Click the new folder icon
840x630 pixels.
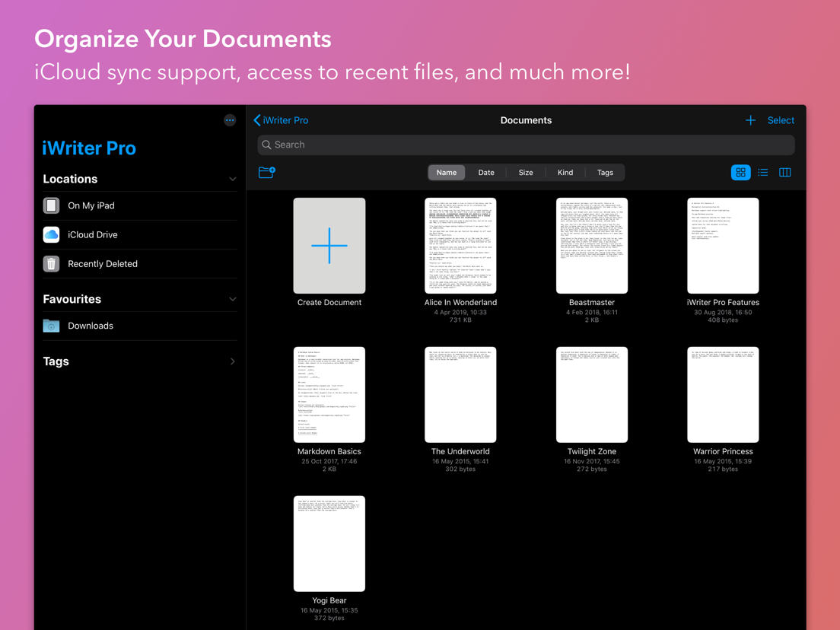pyautogui.click(x=267, y=173)
